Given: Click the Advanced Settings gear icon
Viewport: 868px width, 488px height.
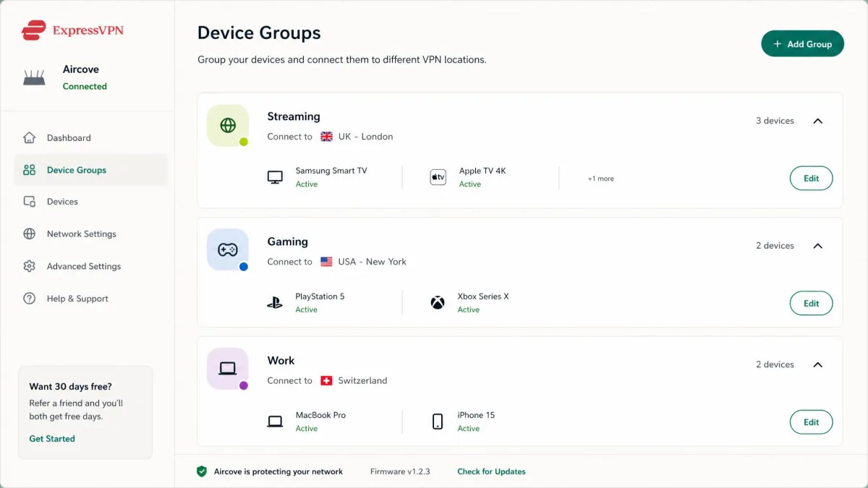Looking at the screenshot, I should click(x=29, y=266).
